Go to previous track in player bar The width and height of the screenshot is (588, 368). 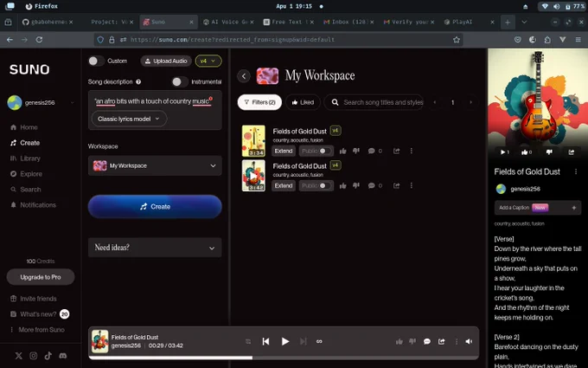265,341
